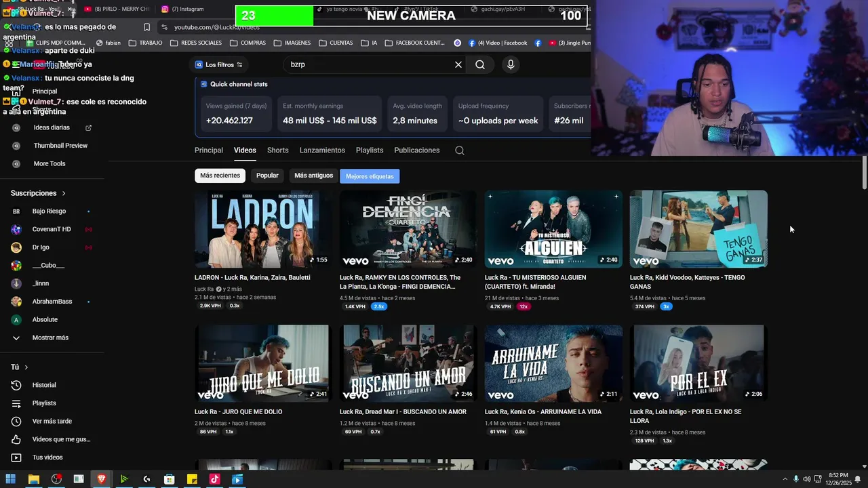Open the REDES SOCIALES bookmarks folder

[x=196, y=43]
